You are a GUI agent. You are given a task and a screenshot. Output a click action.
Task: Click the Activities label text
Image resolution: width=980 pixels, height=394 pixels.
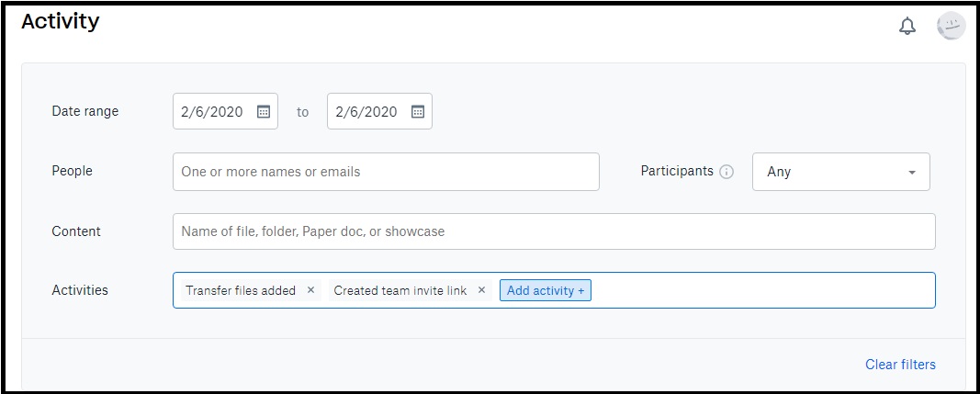80,290
